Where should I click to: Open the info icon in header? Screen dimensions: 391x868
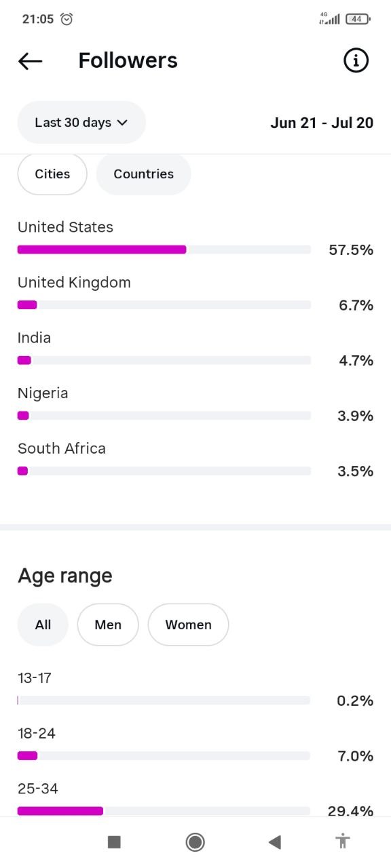pos(356,60)
